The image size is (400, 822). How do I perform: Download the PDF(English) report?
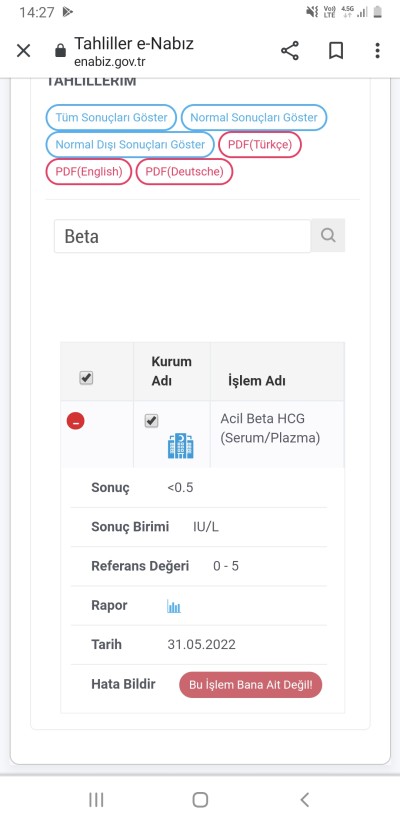pos(89,172)
